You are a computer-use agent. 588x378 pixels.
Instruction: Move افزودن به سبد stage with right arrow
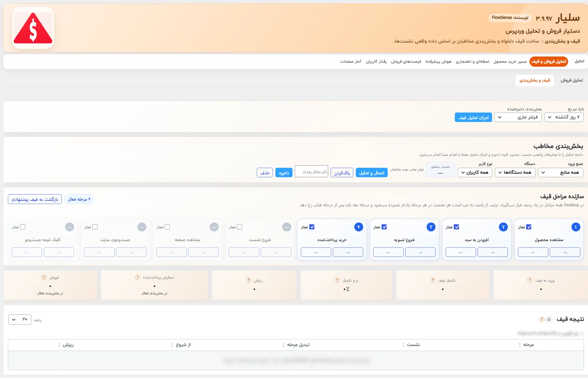493,252
